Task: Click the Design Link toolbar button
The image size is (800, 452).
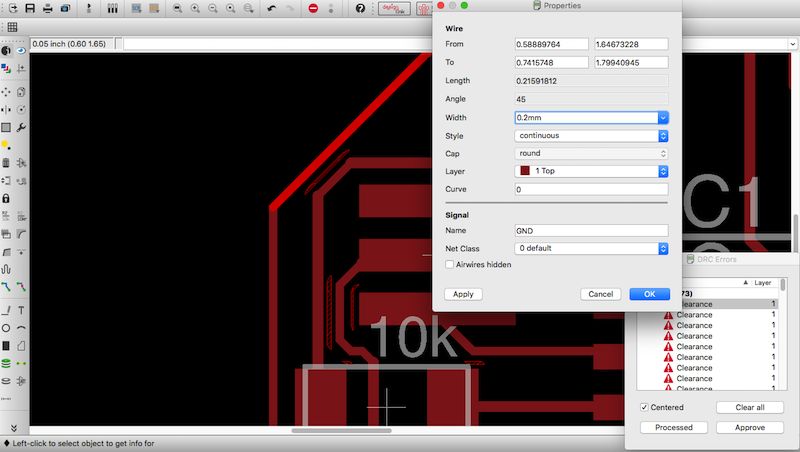Action: [394, 9]
